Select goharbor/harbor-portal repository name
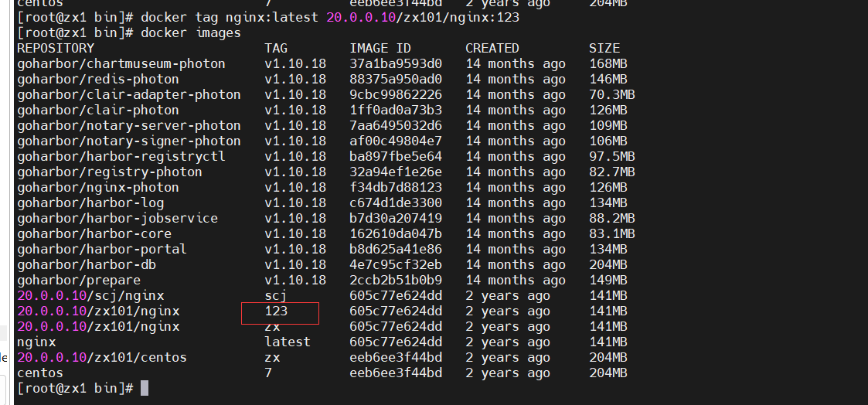The width and height of the screenshot is (868, 405). 102,250
